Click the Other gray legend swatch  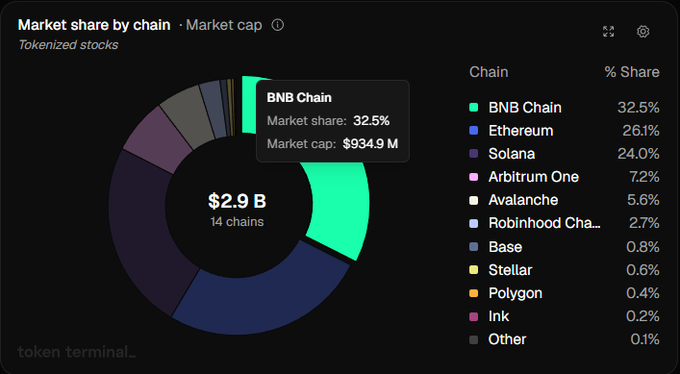[474, 339]
